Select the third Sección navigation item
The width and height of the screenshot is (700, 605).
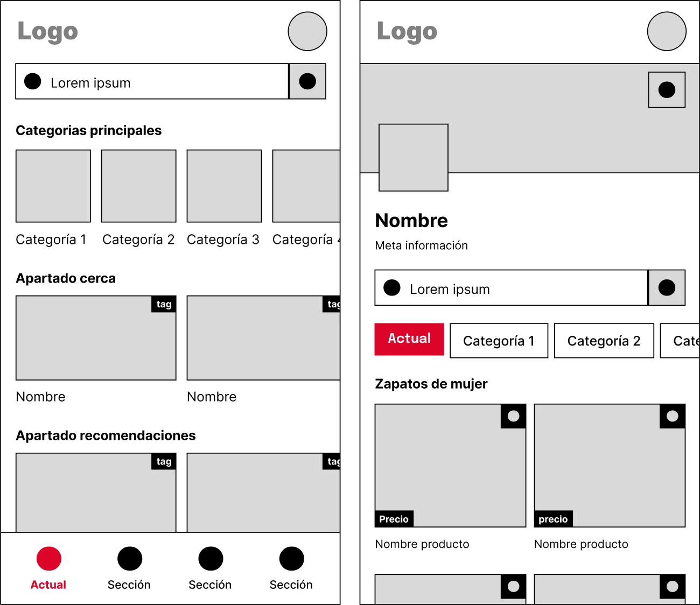pyautogui.click(x=211, y=568)
